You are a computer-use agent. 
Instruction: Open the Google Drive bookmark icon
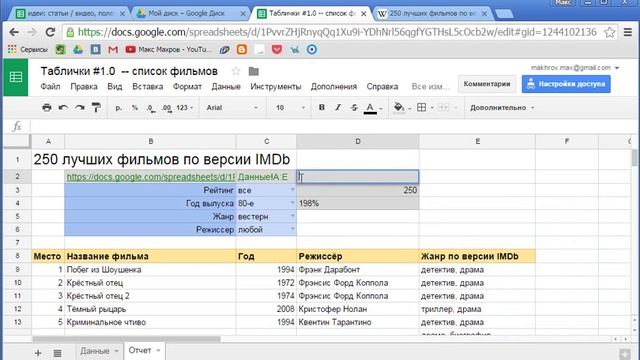pos(78,49)
